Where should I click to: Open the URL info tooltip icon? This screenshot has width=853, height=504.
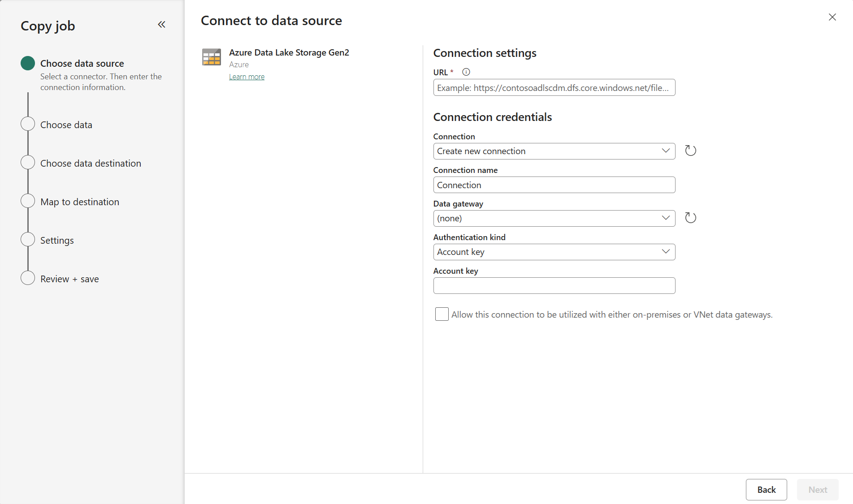coord(466,72)
